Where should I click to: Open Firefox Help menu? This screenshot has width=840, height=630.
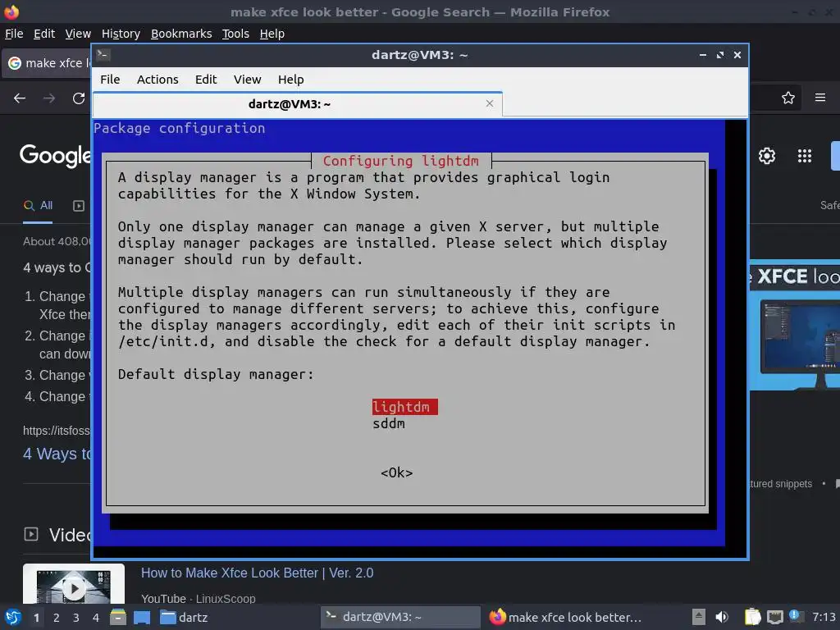pyautogui.click(x=272, y=34)
